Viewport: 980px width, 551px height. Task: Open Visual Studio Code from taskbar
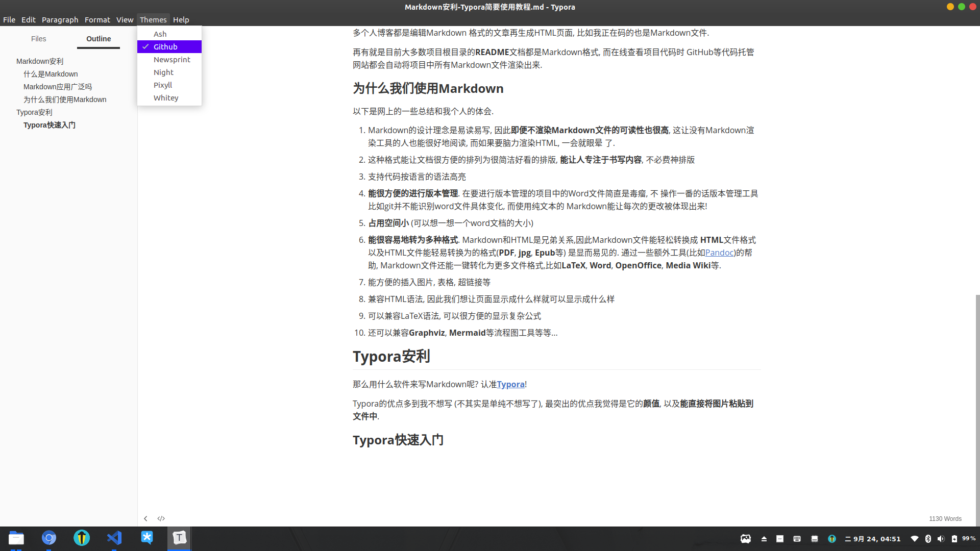114,538
